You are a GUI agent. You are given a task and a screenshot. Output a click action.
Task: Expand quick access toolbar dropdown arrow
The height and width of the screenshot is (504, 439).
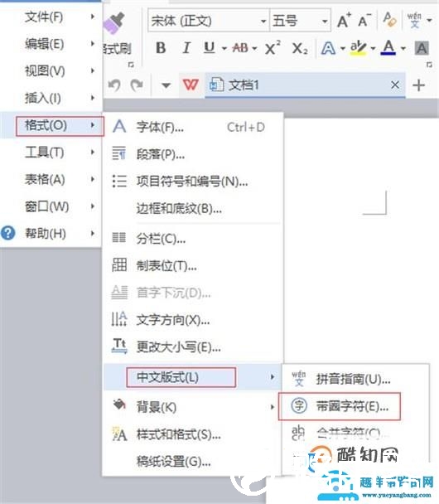click(x=166, y=85)
